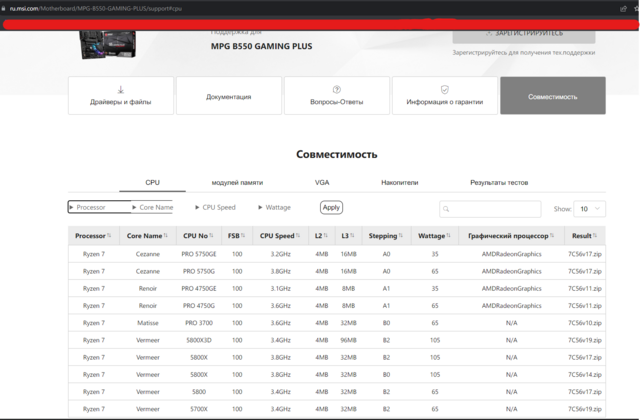This screenshot has height=420, width=640.
Task: Open Драйверы и файлы download section
Action: [x=120, y=96]
